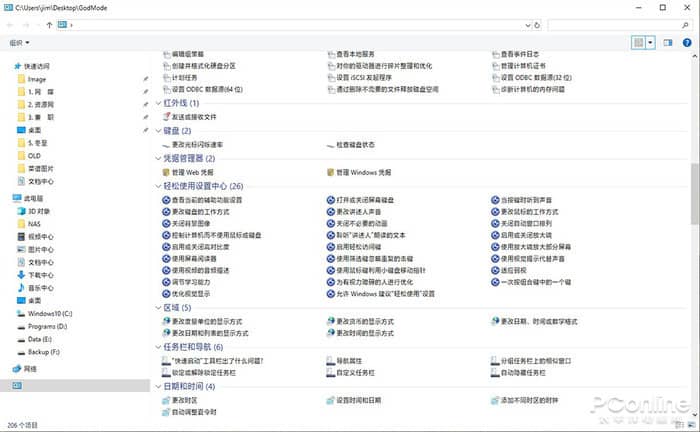Open the help question mark icon
The width and height of the screenshot is (700, 432).
[687, 43]
